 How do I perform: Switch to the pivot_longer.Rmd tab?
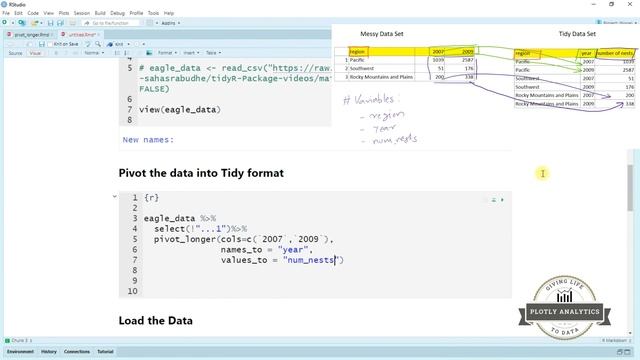tap(31, 35)
